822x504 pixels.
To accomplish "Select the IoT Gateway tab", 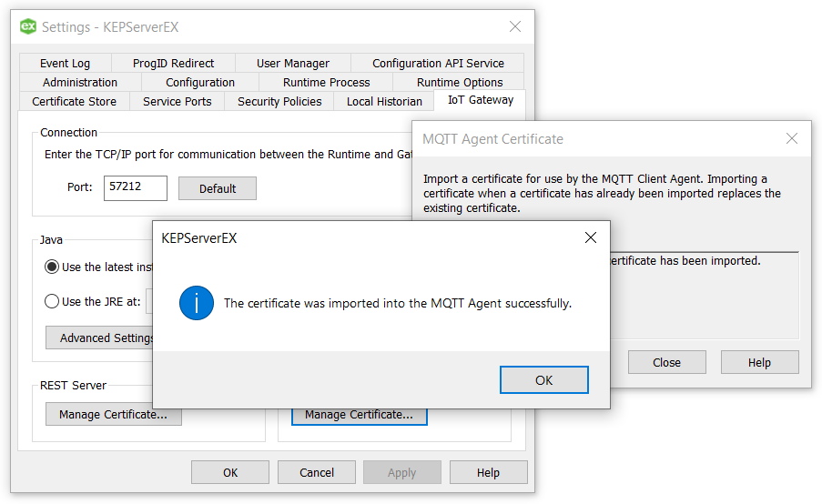I will [481, 100].
